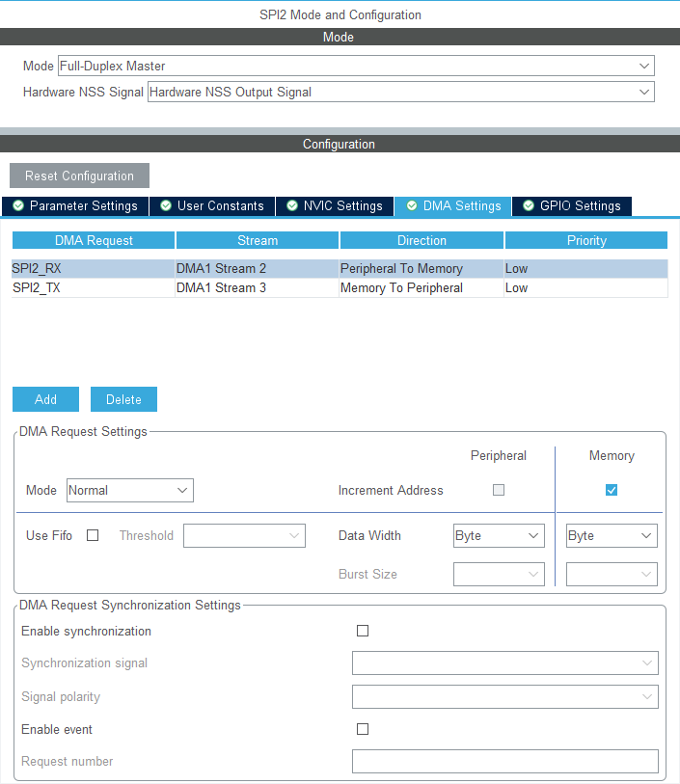680x784 pixels.
Task: Click the Stream column header
Action: [x=258, y=240]
